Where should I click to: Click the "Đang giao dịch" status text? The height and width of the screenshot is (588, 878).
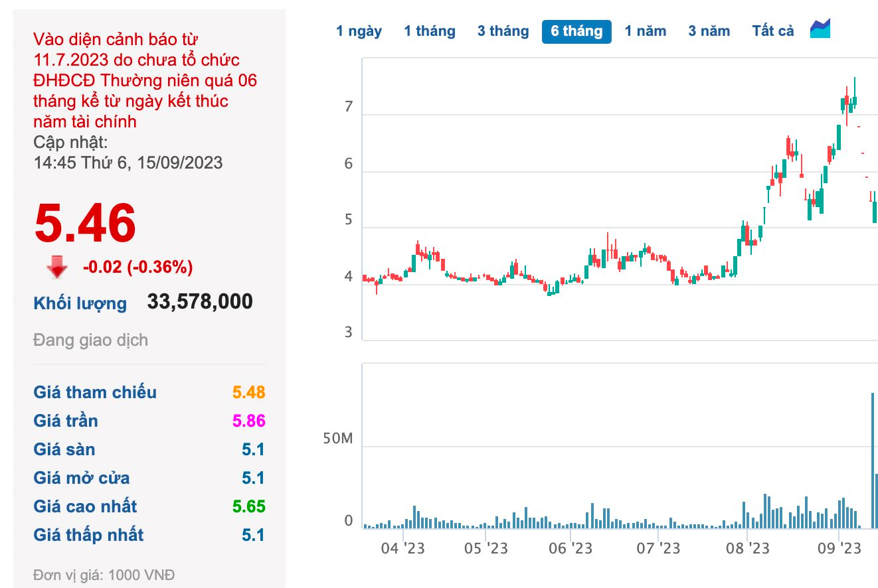click(90, 340)
